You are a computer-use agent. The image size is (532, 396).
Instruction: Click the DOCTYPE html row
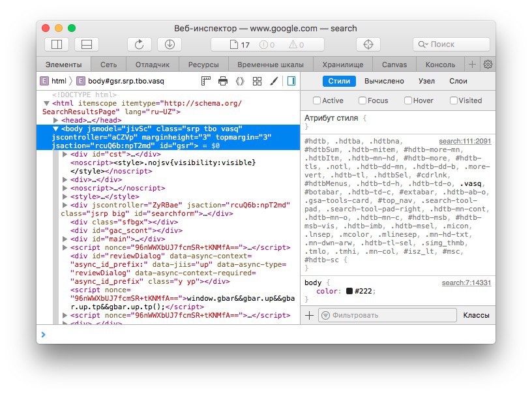coord(84,95)
